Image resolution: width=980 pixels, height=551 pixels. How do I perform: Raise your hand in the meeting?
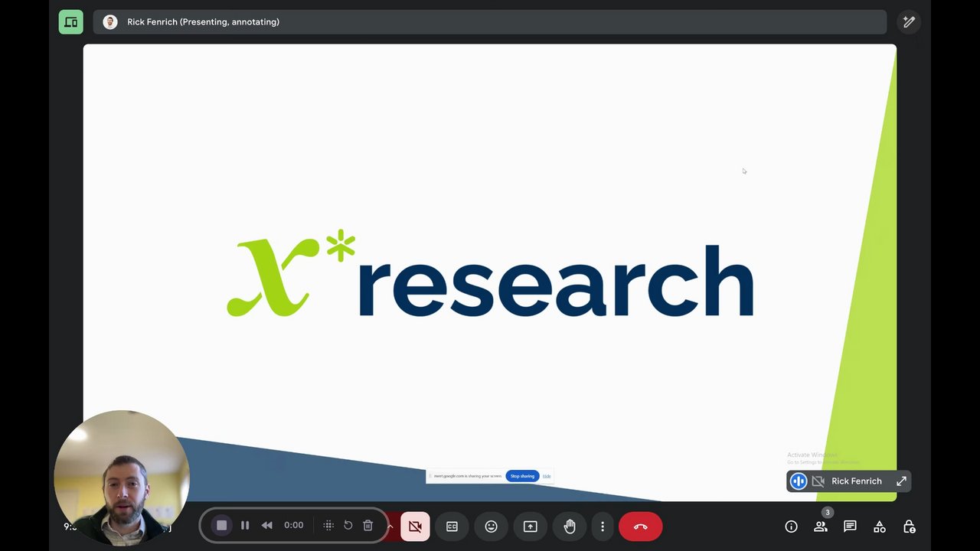[x=570, y=527]
